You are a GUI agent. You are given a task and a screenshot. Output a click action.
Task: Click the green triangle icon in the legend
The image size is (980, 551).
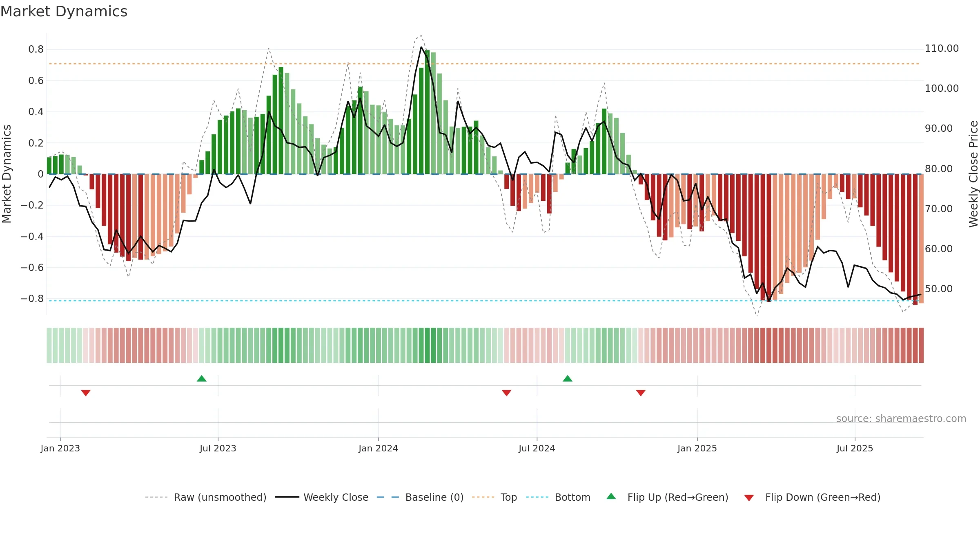(x=611, y=496)
